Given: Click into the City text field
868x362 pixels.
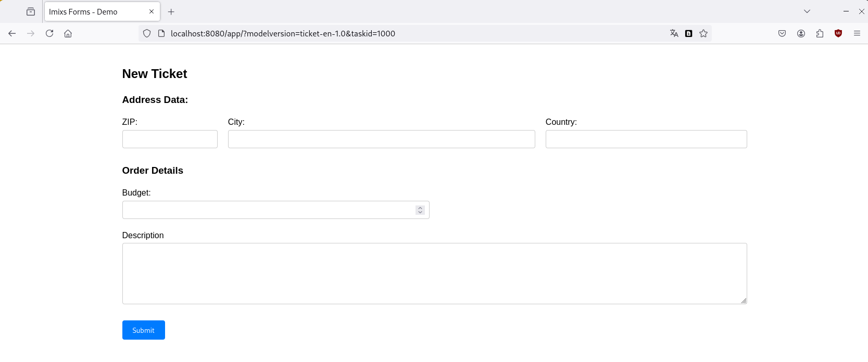Looking at the screenshot, I should 381,139.
